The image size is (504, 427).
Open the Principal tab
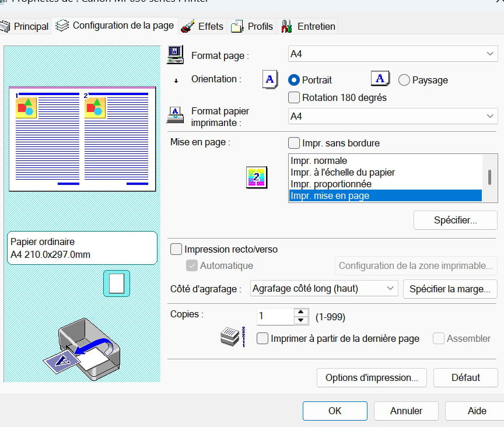click(24, 26)
